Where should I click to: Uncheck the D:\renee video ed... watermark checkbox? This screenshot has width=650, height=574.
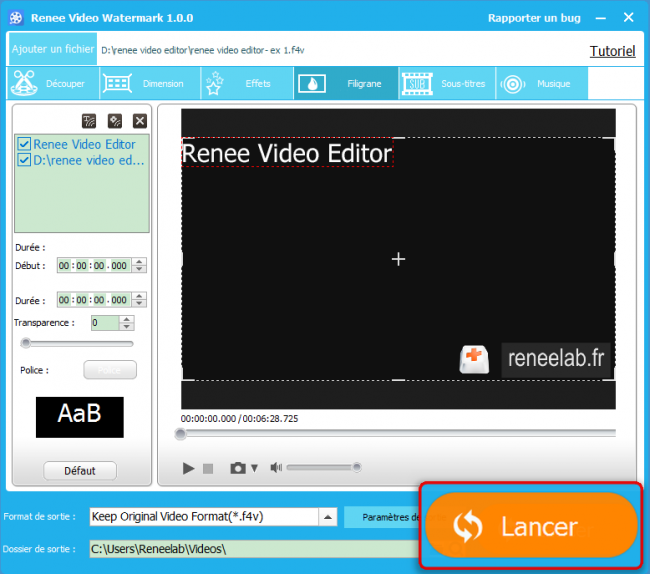(24, 160)
